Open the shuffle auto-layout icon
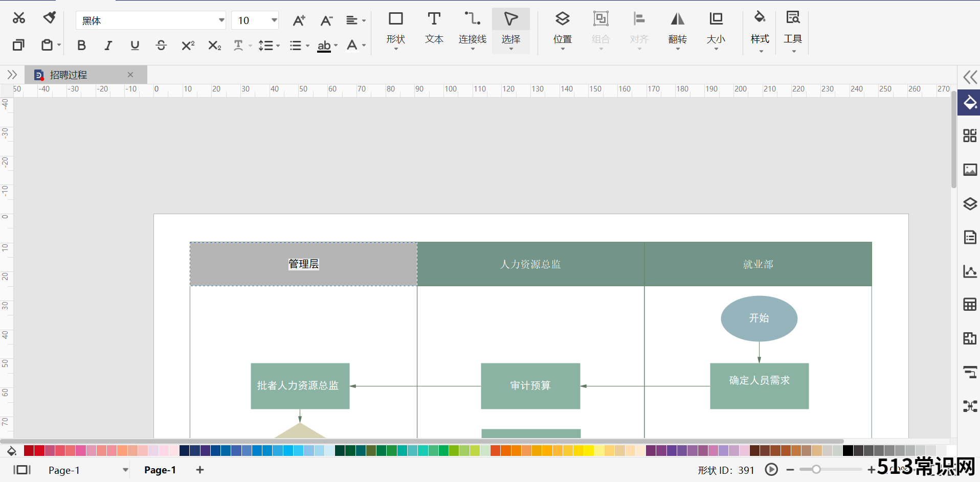 pyautogui.click(x=970, y=406)
